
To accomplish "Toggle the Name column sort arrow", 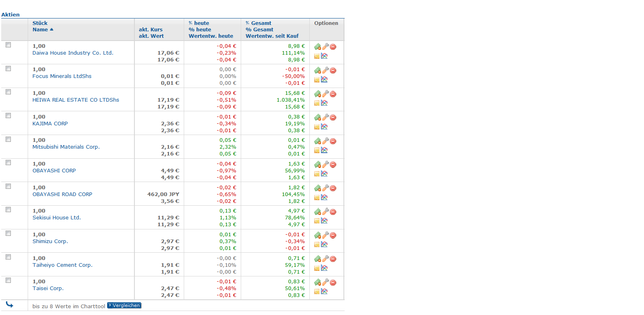I will pyautogui.click(x=51, y=29).
